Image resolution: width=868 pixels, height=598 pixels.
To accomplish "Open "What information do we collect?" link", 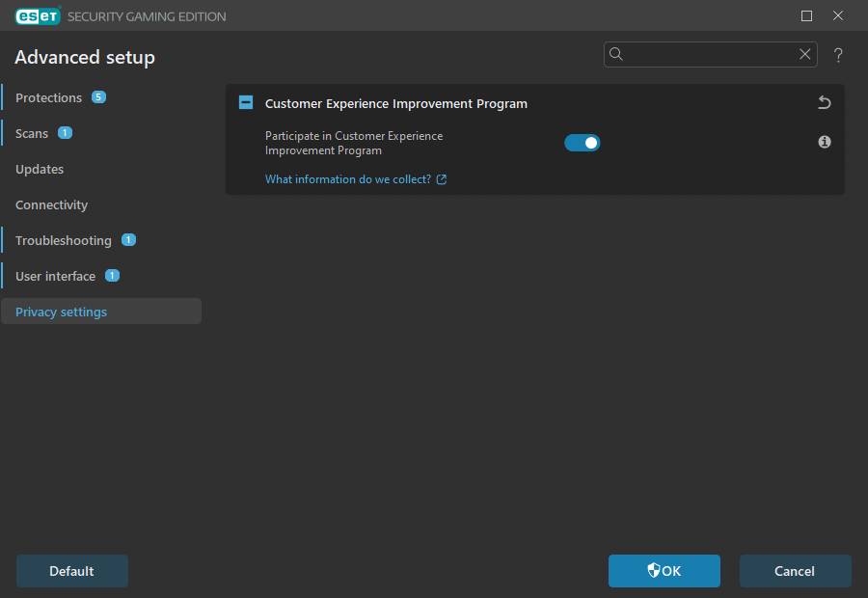I will point(356,179).
